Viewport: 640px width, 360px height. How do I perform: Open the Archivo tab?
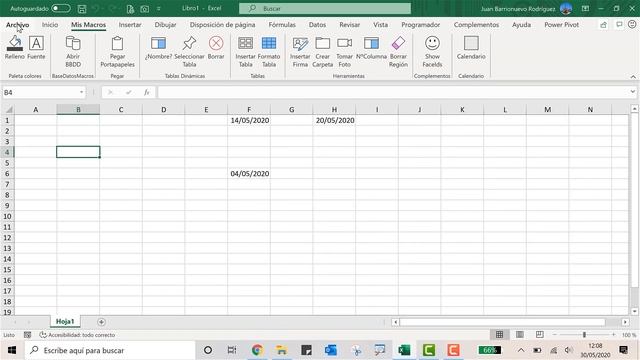(x=18, y=25)
